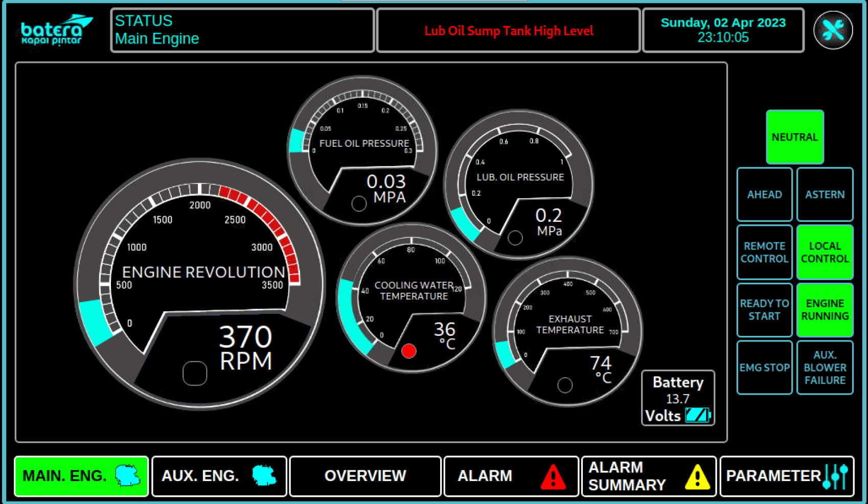The width and height of the screenshot is (868, 504).
Task: Open the ALARM page
Action: [511, 476]
